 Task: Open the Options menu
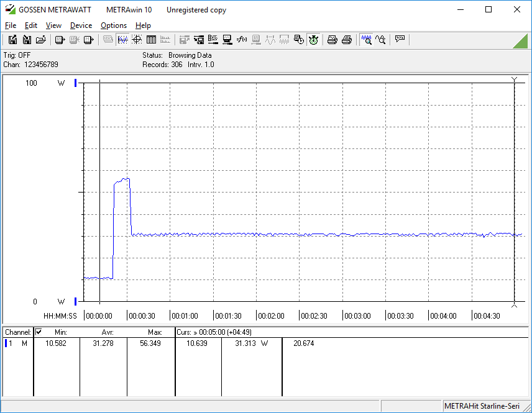coord(114,25)
